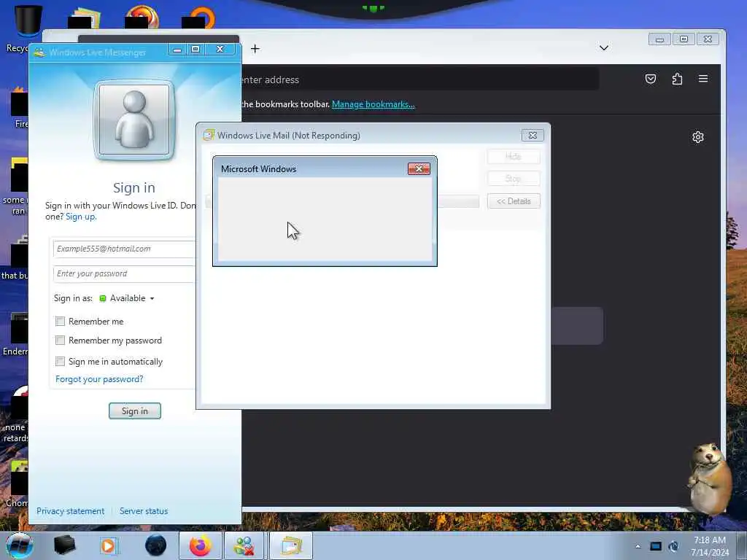Open the dark globe taskbar icon

click(x=155, y=545)
